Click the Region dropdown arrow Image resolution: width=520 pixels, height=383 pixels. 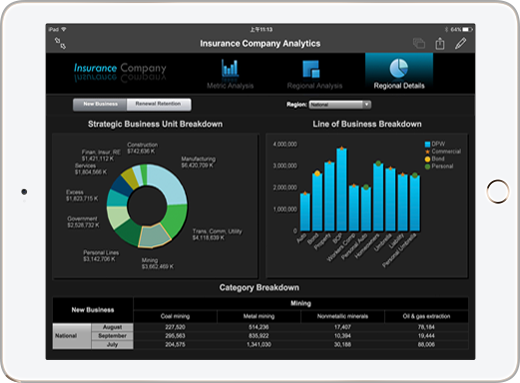(366, 105)
